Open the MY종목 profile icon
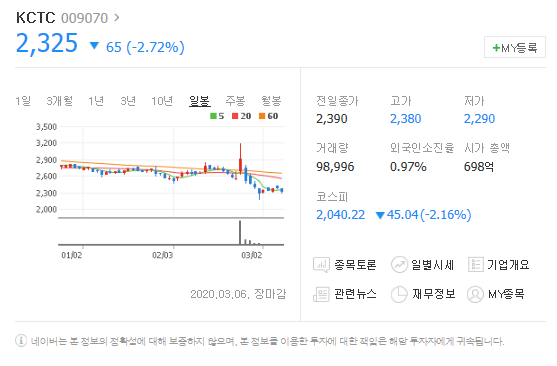The width and height of the screenshot is (557, 366). [x=475, y=294]
